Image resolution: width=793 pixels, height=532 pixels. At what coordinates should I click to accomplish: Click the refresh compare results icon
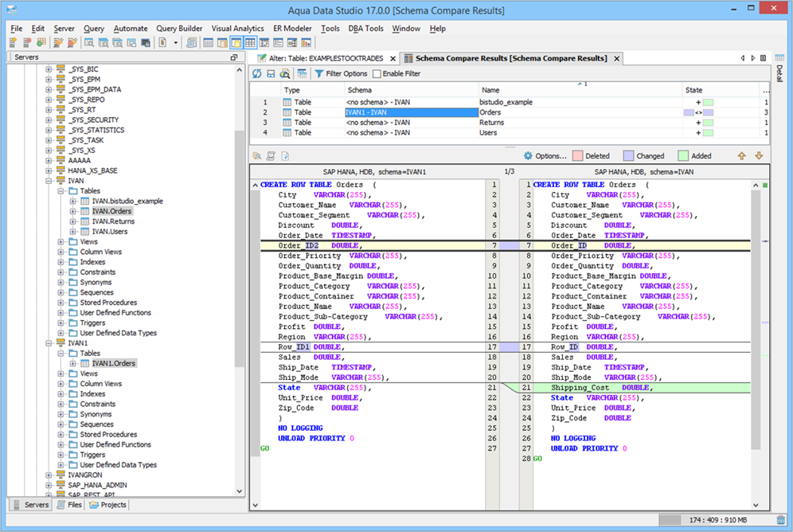click(x=257, y=74)
